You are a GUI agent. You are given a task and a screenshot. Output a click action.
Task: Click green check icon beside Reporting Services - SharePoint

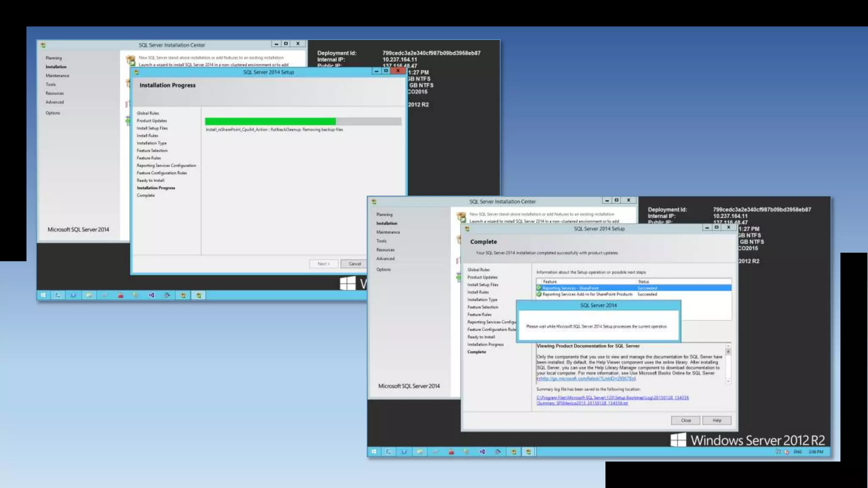click(x=539, y=288)
